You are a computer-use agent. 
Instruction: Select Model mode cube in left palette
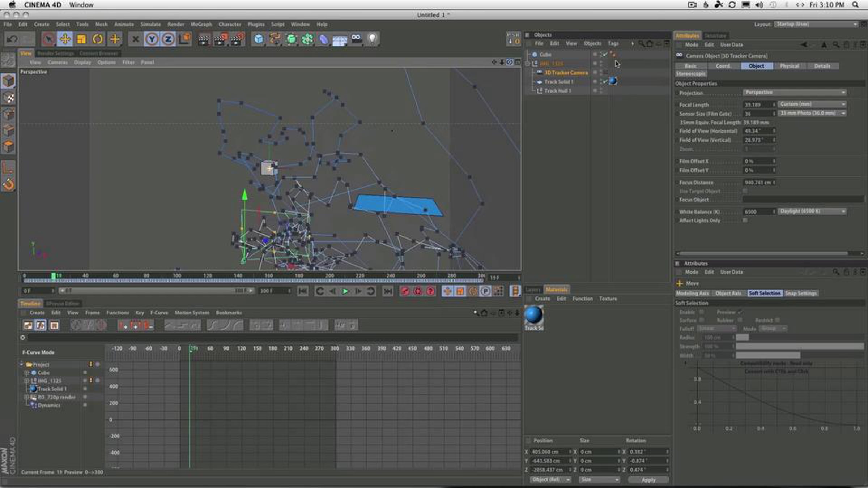click(x=8, y=81)
